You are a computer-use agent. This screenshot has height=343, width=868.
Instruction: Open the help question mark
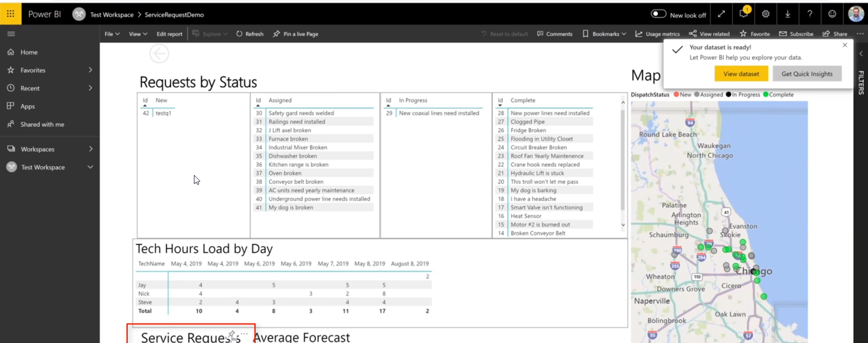810,14
